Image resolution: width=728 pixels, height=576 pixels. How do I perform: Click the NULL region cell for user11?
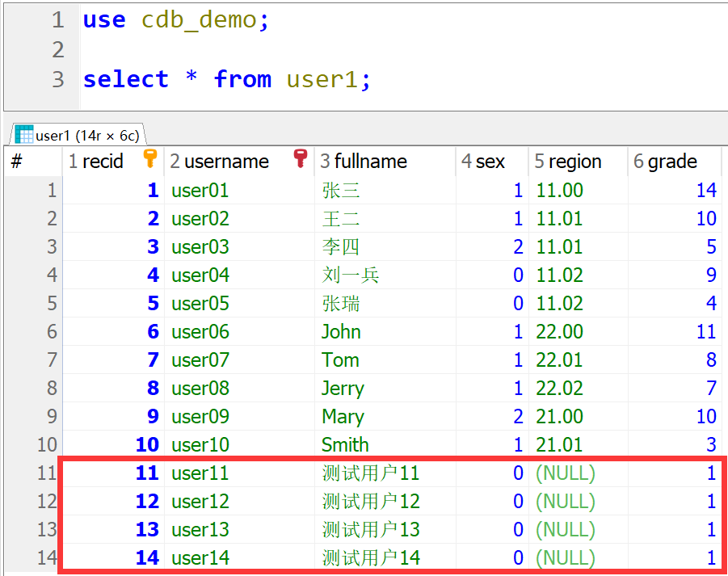566,473
